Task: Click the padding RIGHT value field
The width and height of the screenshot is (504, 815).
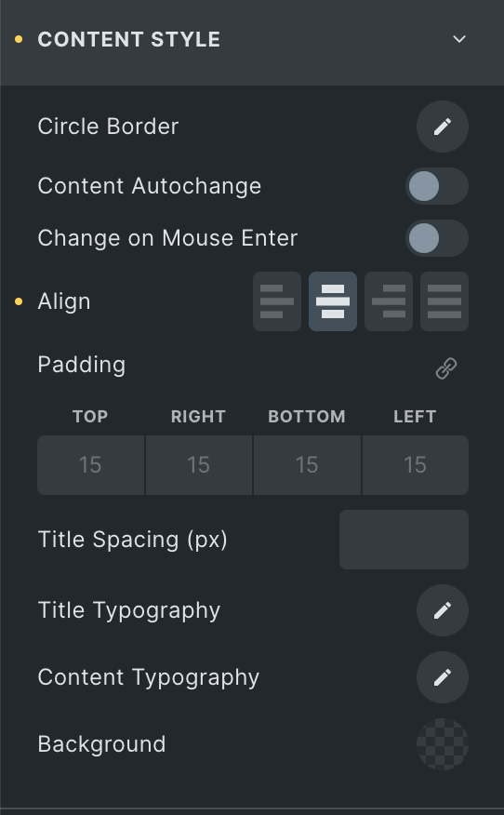Action: 198,465
